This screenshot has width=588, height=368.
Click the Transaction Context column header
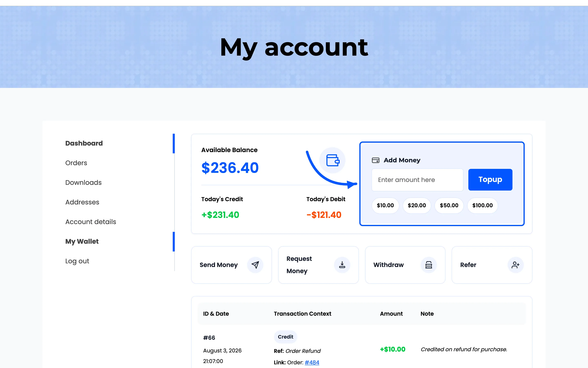(x=302, y=314)
